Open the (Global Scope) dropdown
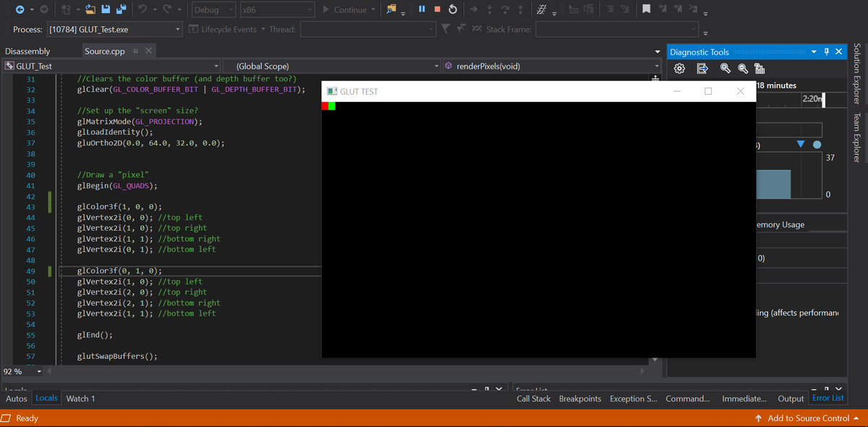868x427 pixels. [x=331, y=66]
